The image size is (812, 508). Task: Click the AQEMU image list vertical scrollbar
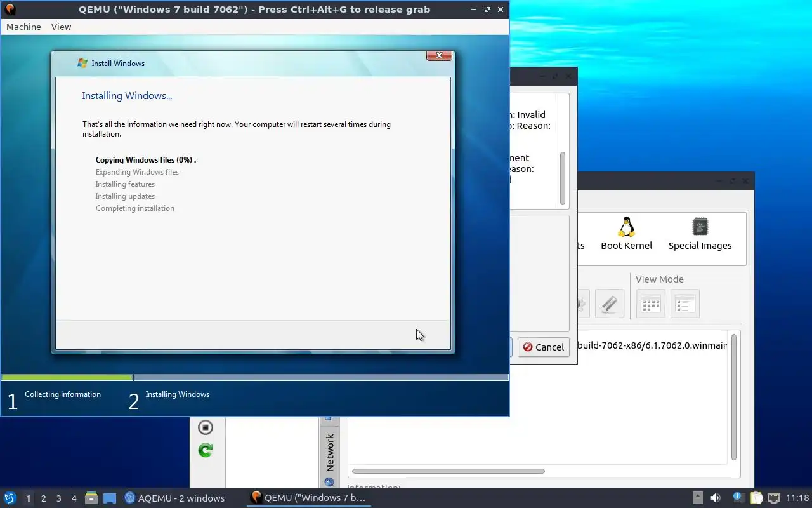point(734,397)
